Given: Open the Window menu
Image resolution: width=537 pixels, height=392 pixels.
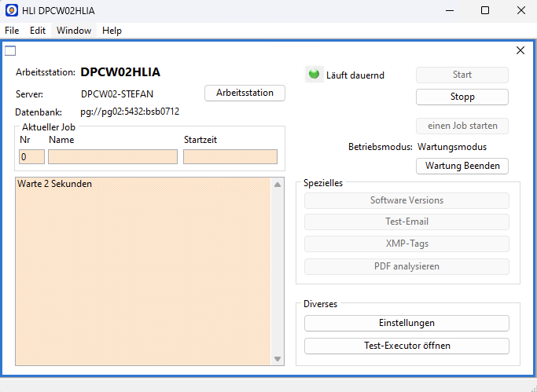Looking at the screenshot, I should tap(74, 31).
